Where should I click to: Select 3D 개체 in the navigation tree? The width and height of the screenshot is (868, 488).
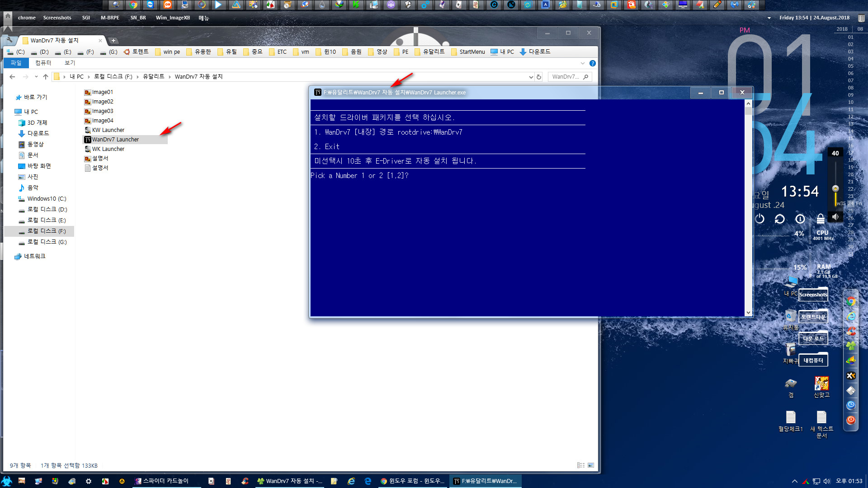coord(33,123)
